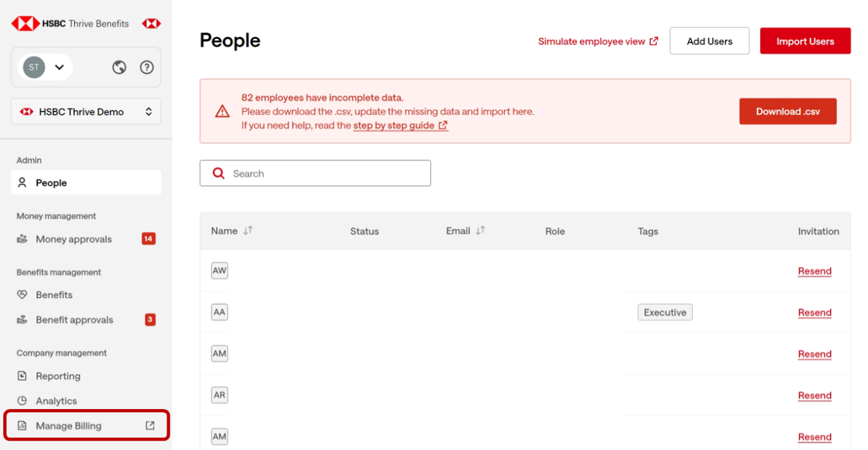Image resolution: width=868 pixels, height=450 pixels.
Task: Select the People icon in the sidebar
Action: (23, 182)
